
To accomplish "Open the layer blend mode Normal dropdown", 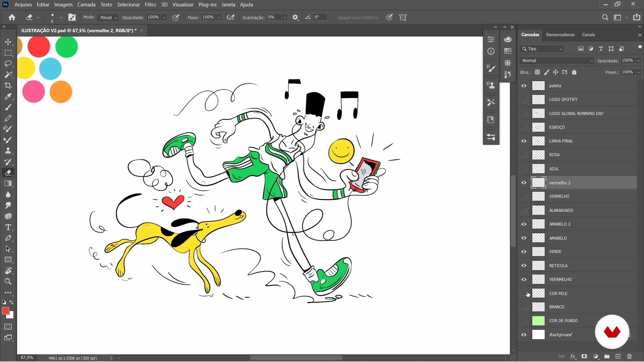I will click(x=556, y=61).
